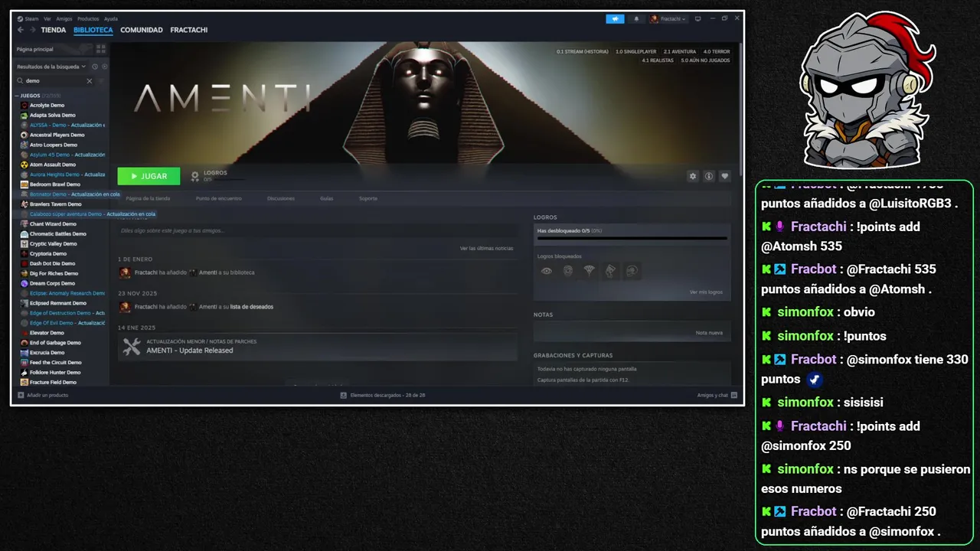This screenshot has width=980, height=551.
Task: Click the fifth locked achievement icon
Action: tap(632, 271)
